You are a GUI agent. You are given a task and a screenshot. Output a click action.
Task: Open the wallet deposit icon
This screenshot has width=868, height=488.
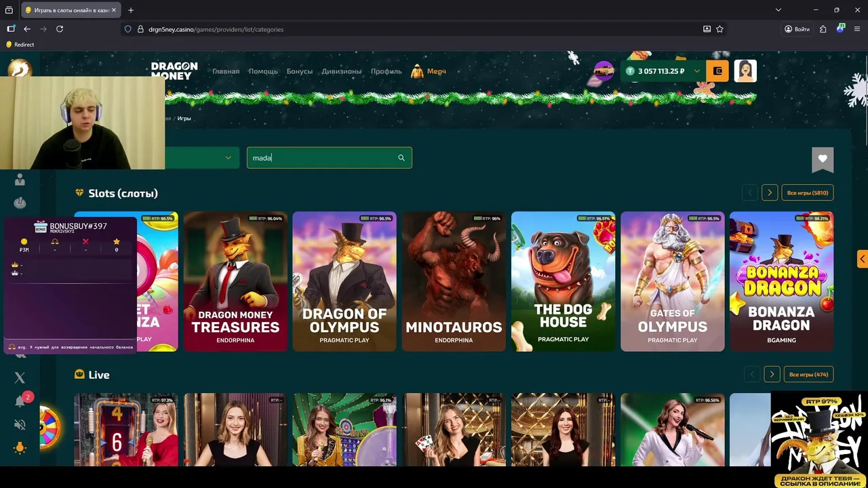coord(717,71)
